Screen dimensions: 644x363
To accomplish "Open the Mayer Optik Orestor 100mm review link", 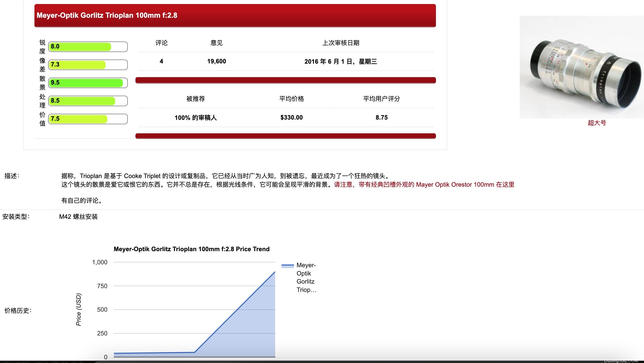I will coord(424,185).
